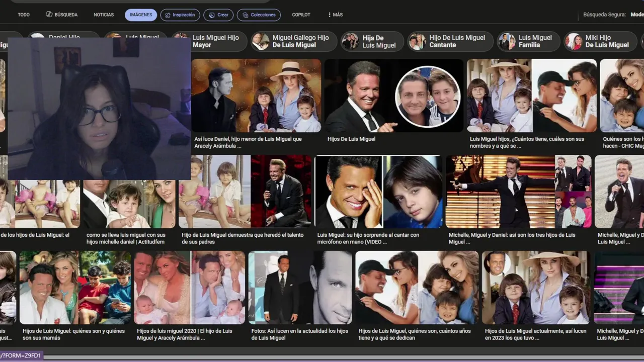Select the 'Miki Hijo De Luis Miguel' chip
Viewport: 644px width, 362px height.
601,41
